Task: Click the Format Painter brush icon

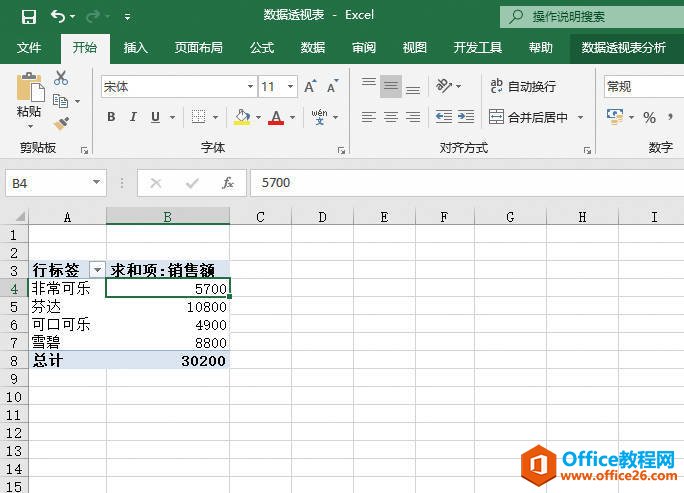Action: point(62,123)
